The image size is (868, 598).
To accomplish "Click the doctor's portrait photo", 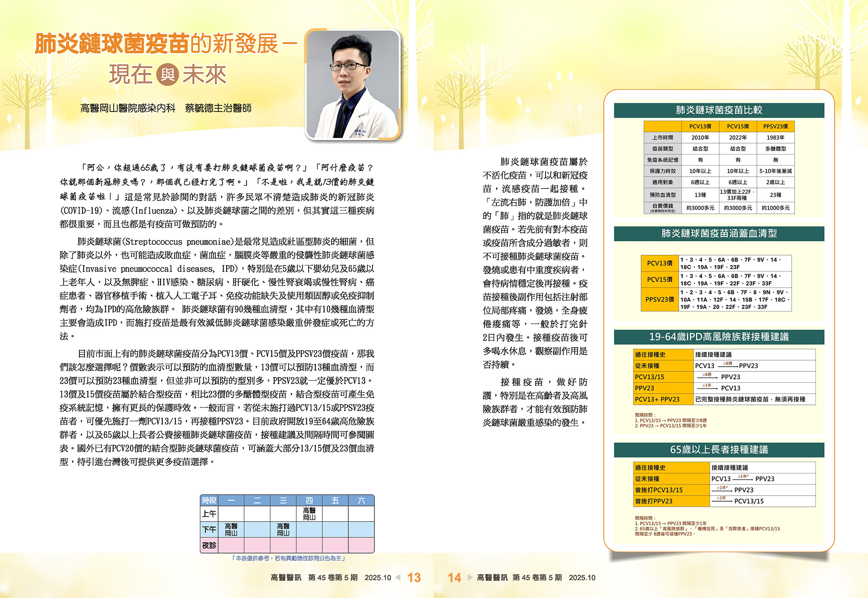I will click(x=352, y=84).
